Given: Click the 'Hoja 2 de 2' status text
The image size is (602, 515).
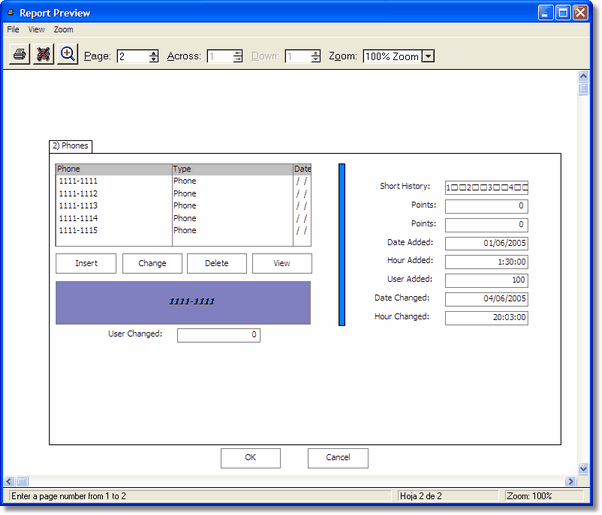Looking at the screenshot, I should (420, 496).
